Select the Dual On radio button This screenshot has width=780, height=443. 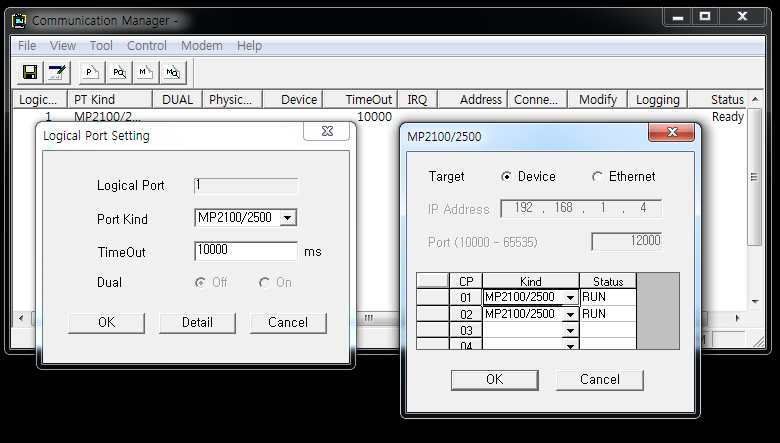pyautogui.click(x=264, y=282)
